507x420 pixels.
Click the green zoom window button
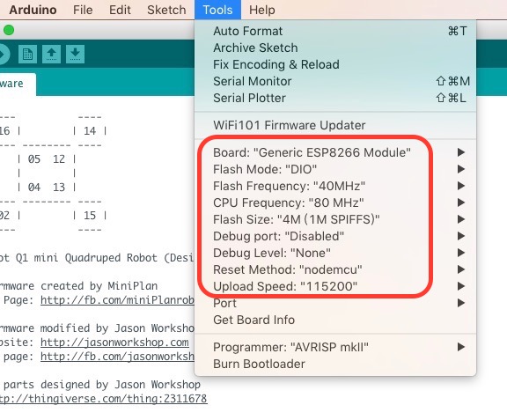pyautogui.click(x=9, y=30)
